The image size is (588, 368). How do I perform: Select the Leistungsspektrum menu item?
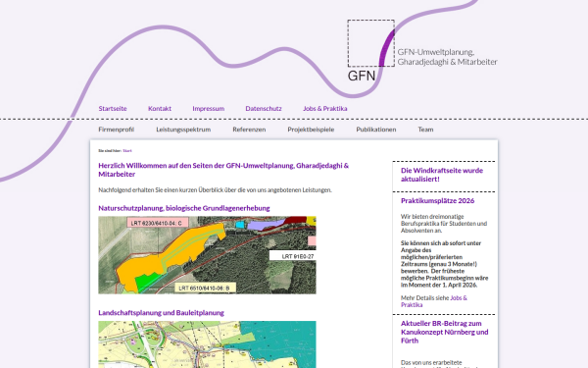(183, 130)
